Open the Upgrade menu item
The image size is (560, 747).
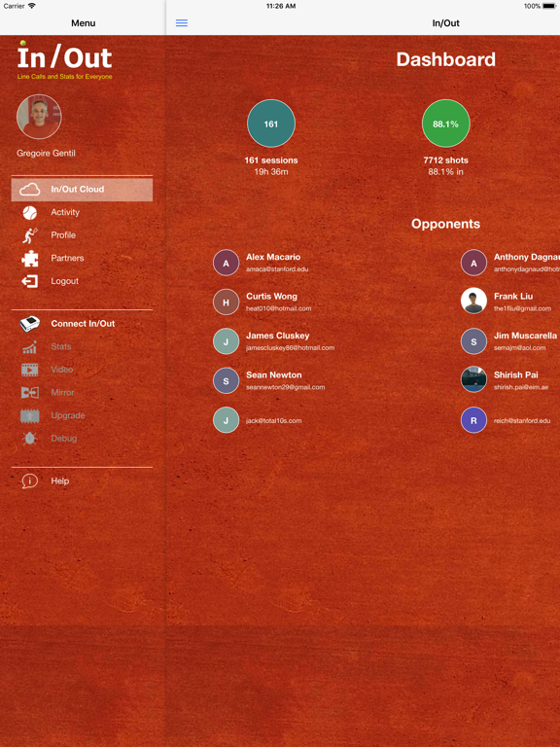tap(82, 415)
